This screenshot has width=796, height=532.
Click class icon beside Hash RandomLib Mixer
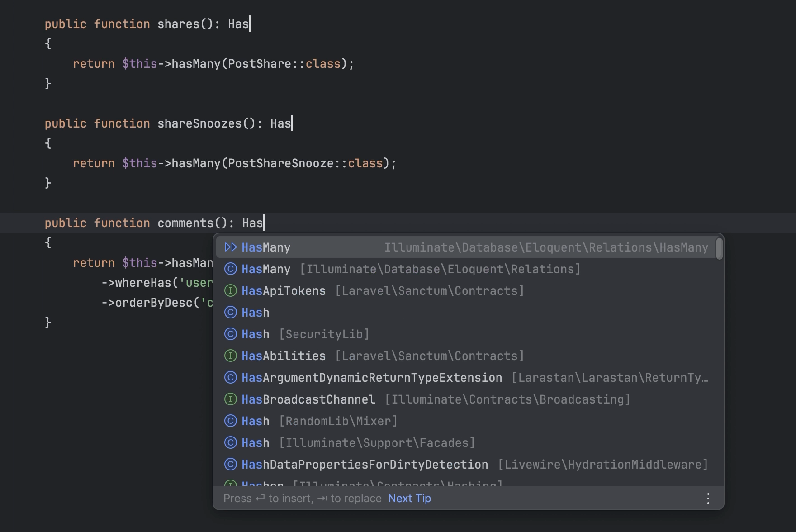[231, 421]
